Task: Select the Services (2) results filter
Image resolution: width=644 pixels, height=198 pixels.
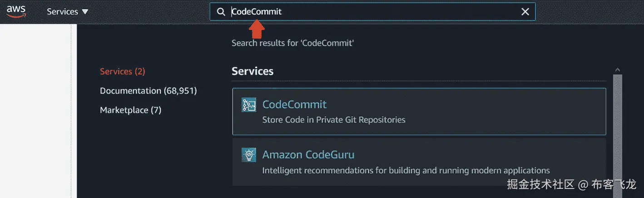Action: tap(123, 71)
